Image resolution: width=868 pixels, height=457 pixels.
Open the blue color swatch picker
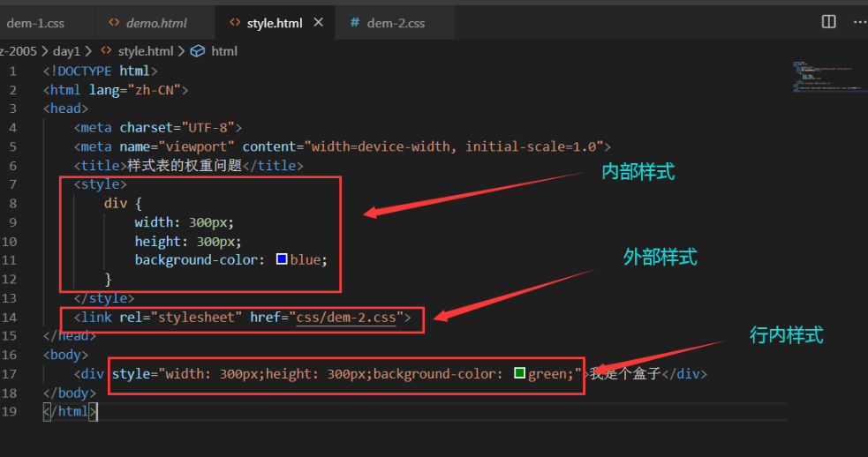point(282,258)
